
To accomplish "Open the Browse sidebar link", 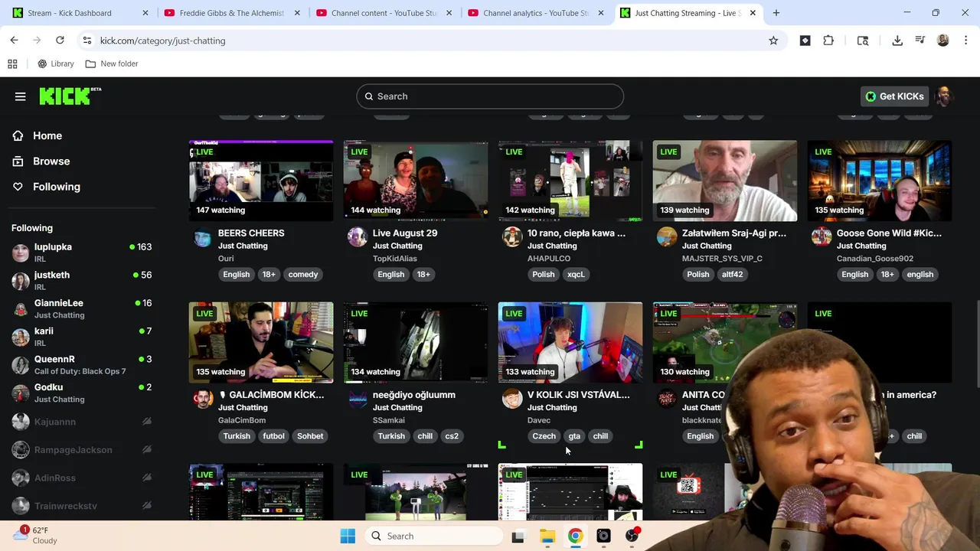I will point(51,161).
